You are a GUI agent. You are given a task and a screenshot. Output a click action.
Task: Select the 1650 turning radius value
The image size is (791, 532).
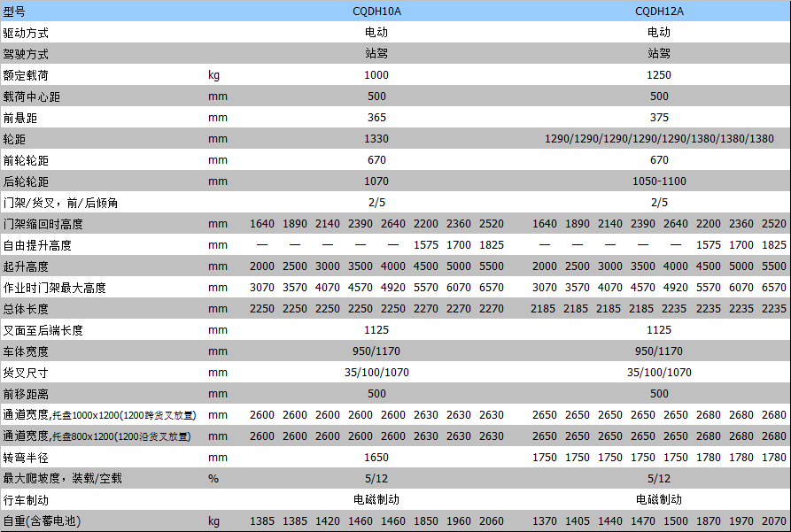pyautogui.click(x=376, y=458)
